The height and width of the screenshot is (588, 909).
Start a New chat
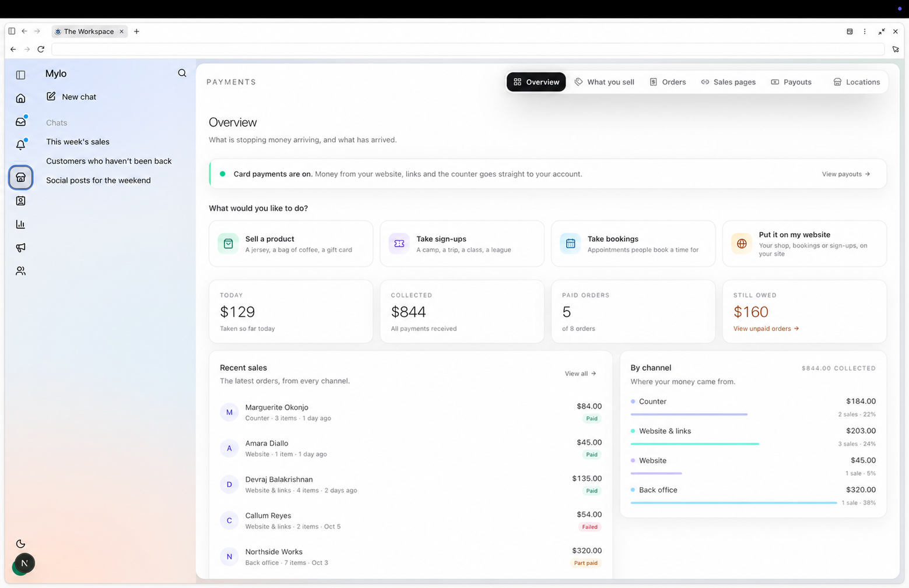(71, 96)
